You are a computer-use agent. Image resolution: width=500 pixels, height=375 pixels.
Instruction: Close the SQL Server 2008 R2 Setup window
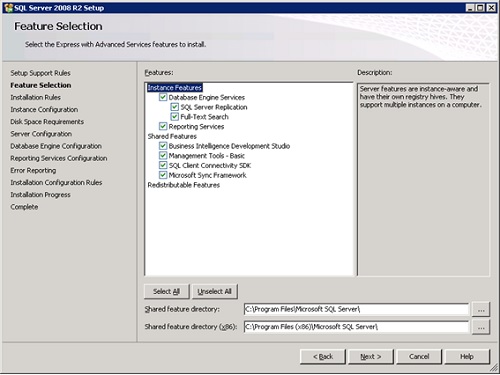[x=491, y=8]
